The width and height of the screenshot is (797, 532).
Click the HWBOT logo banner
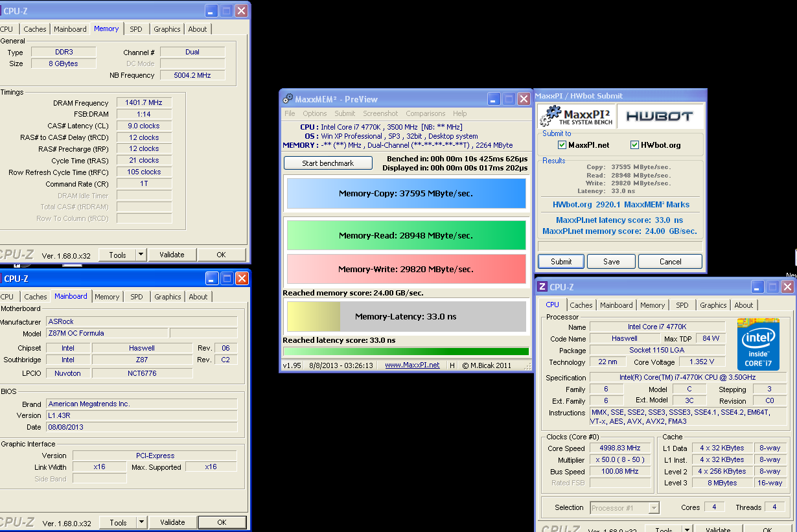pos(660,117)
